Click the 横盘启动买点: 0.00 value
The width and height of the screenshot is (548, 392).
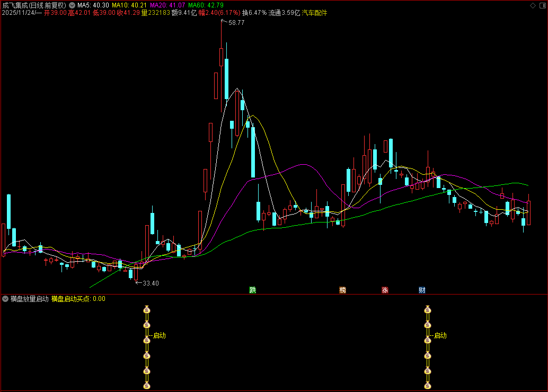point(78,299)
